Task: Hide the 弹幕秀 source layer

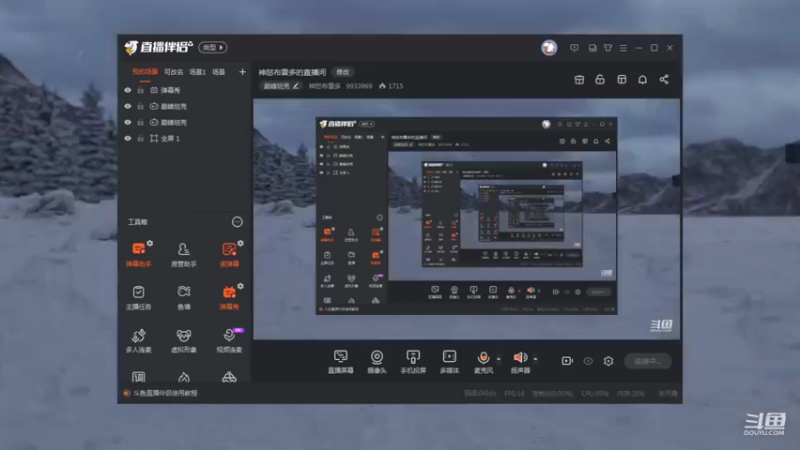Action: pyautogui.click(x=128, y=90)
